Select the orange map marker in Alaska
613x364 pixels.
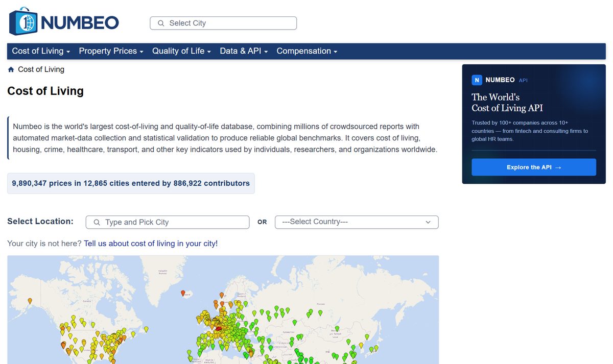coord(30,301)
